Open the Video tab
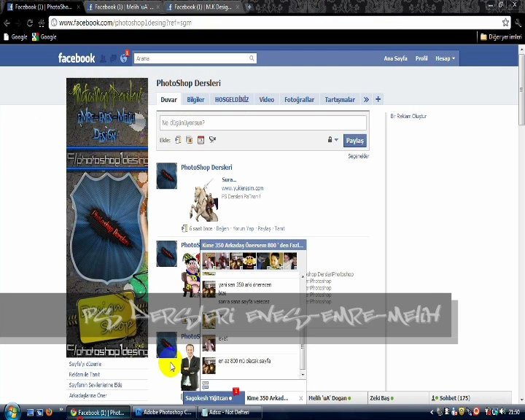 pyautogui.click(x=267, y=99)
